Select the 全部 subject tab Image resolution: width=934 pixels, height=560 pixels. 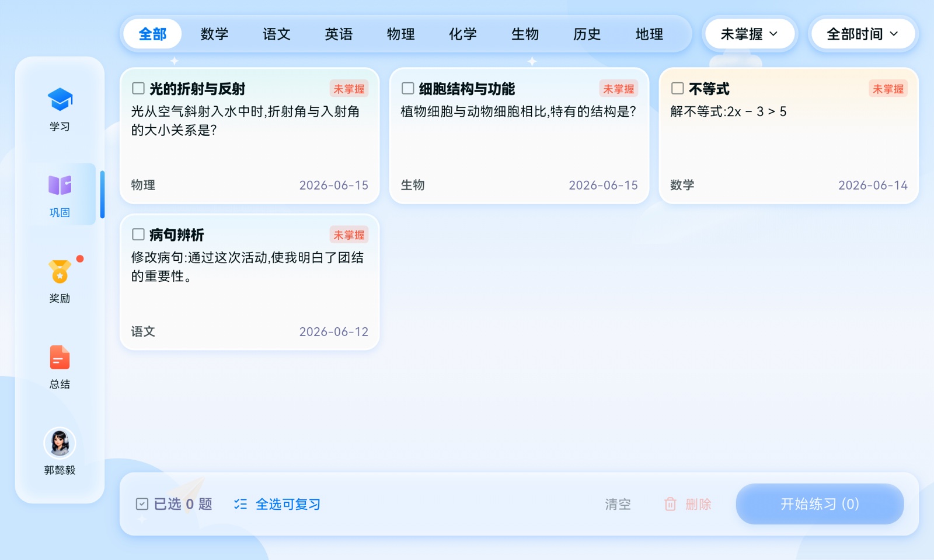pyautogui.click(x=152, y=34)
